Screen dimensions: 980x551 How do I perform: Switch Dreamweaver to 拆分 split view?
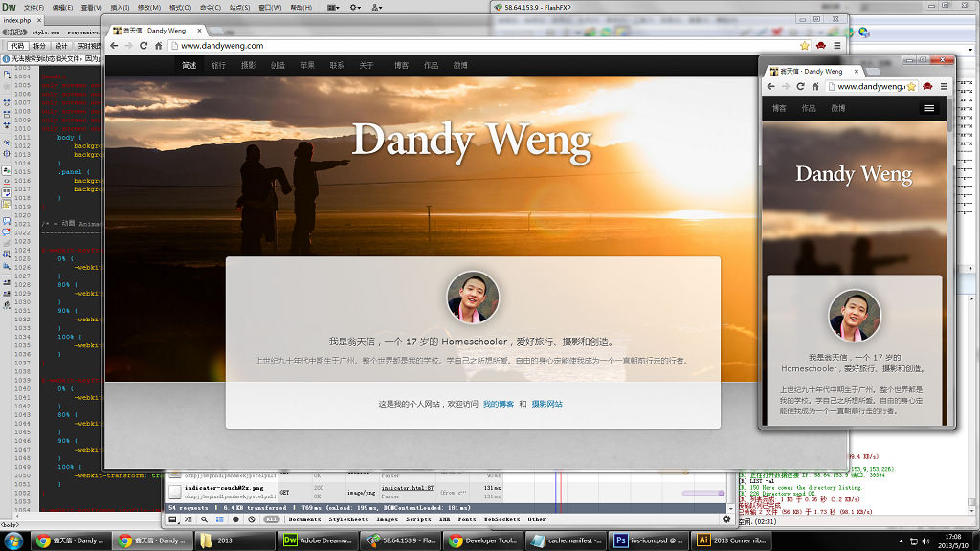coord(39,46)
